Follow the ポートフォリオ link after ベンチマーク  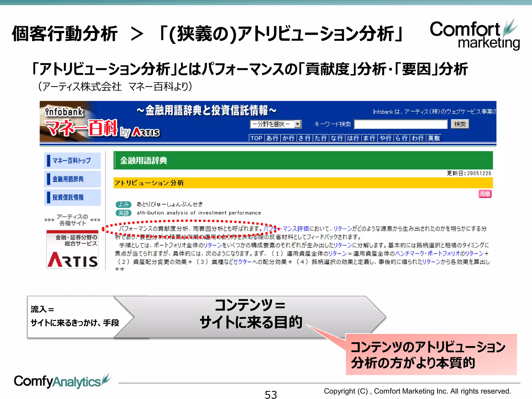(x=443, y=254)
